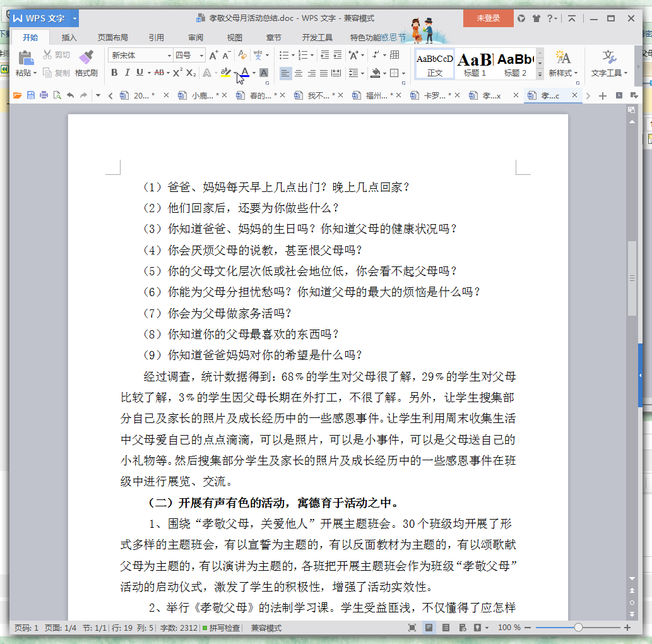Screen dimensions: 652x644
Task: Apply the 正文 body style
Action: [434, 64]
